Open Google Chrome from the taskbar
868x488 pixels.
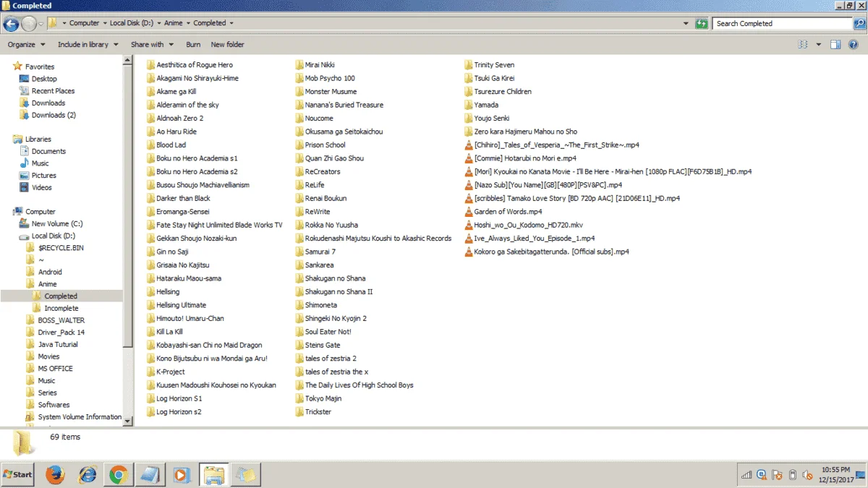(119, 475)
